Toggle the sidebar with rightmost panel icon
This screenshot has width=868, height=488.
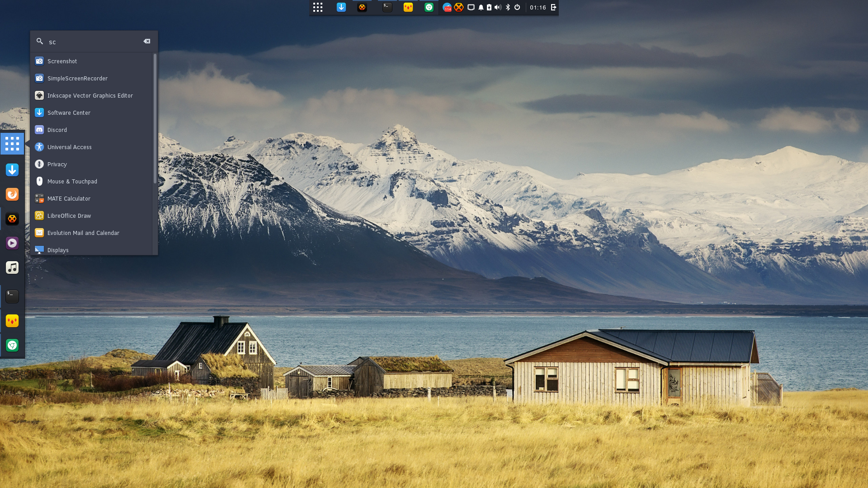pos(553,7)
